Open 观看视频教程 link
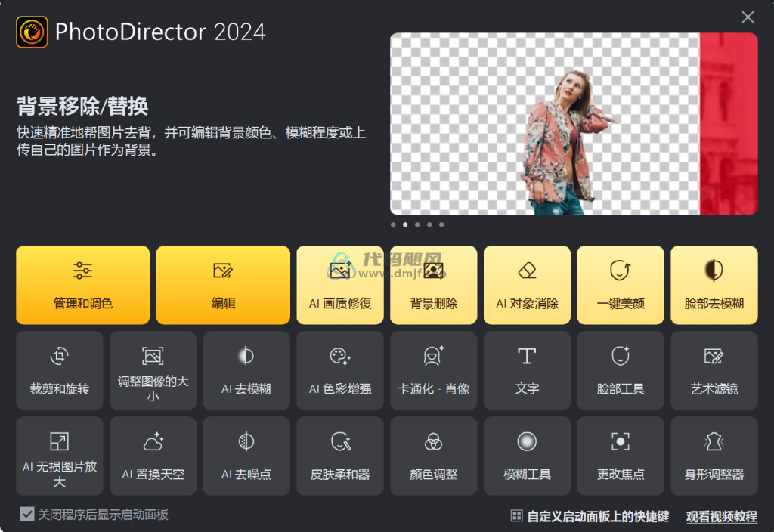This screenshot has height=532, width=774. 721,516
